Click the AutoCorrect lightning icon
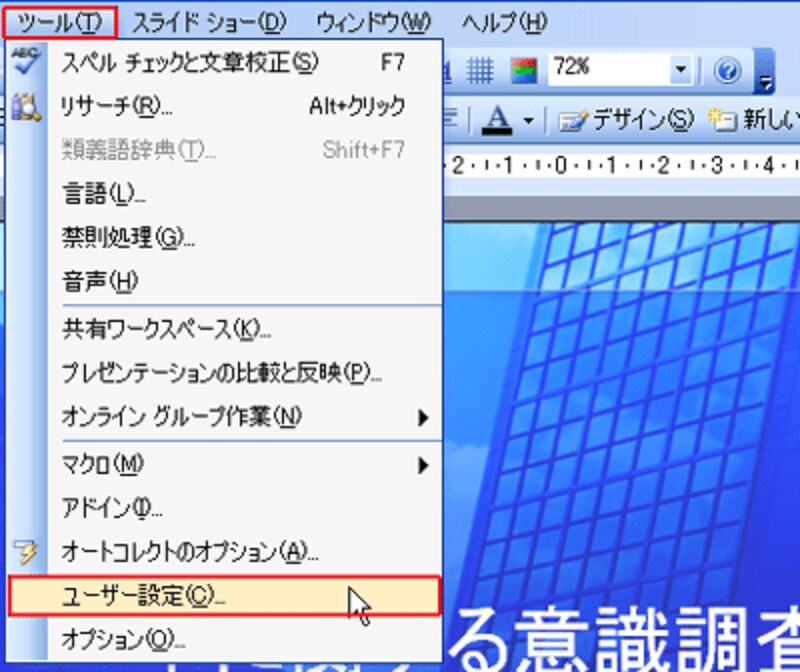 pos(26,552)
